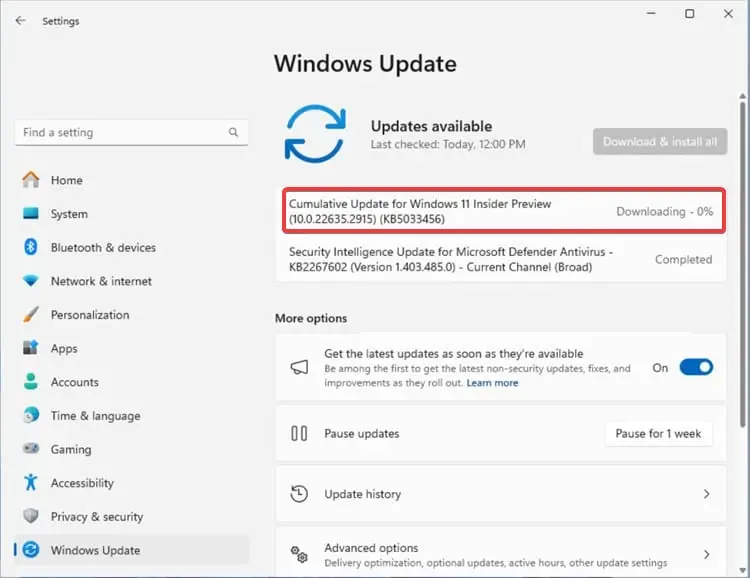This screenshot has width=750, height=578.
Task: Click the Personalization paintbrush icon
Action: (x=31, y=314)
